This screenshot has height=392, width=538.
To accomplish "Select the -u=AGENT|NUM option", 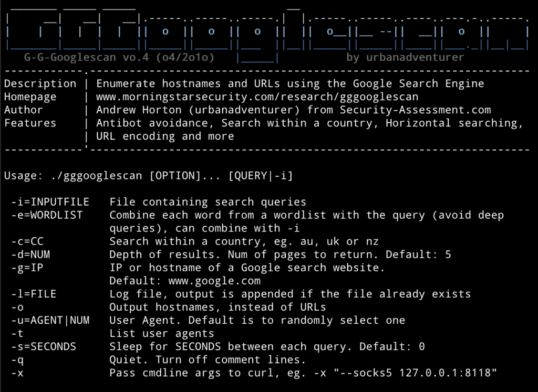I will pos(50,321).
